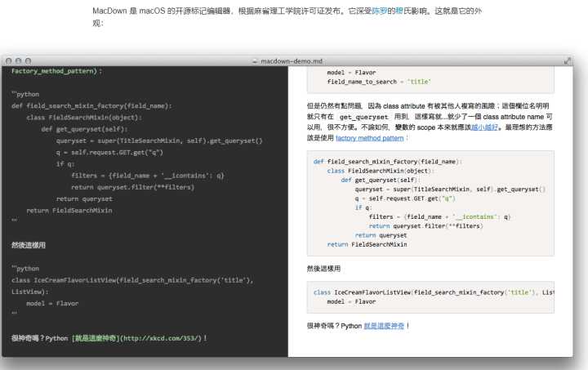Follow the 就是這麼神奇 link in the preview pane
This screenshot has height=370, width=588.
tap(384, 326)
